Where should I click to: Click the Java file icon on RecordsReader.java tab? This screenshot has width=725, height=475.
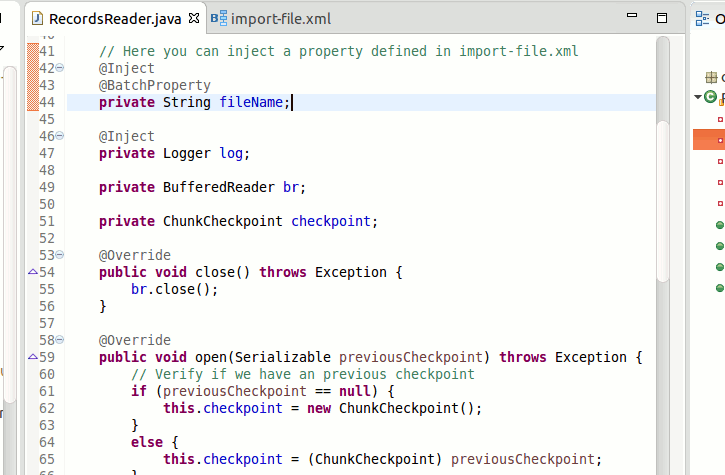click(x=38, y=19)
